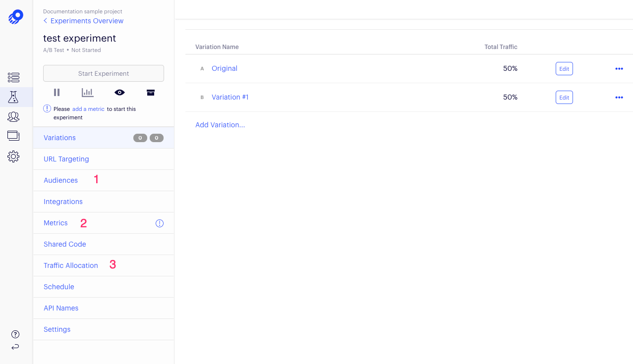Open Audiences people icon in left rail
The image size is (633, 364).
(13, 117)
